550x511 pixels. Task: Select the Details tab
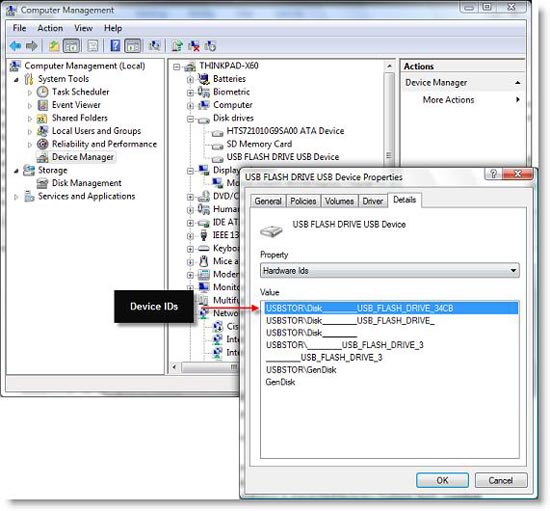pos(404,200)
